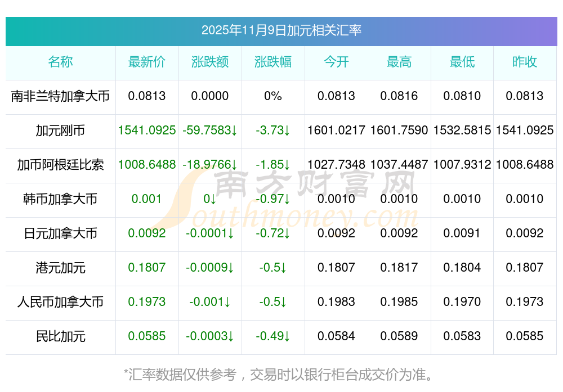Click the 2025年11月9日加元相关汇率 title banner
The width and height of the screenshot is (563, 392).
281,30
